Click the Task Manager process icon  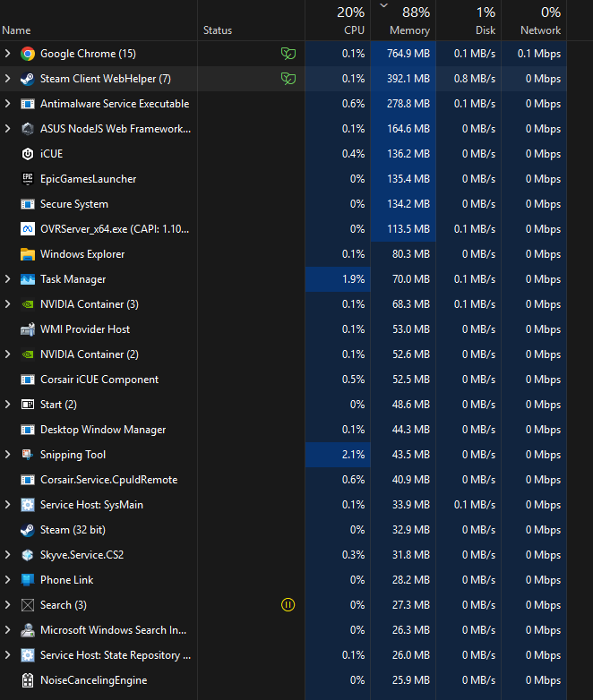(x=28, y=279)
